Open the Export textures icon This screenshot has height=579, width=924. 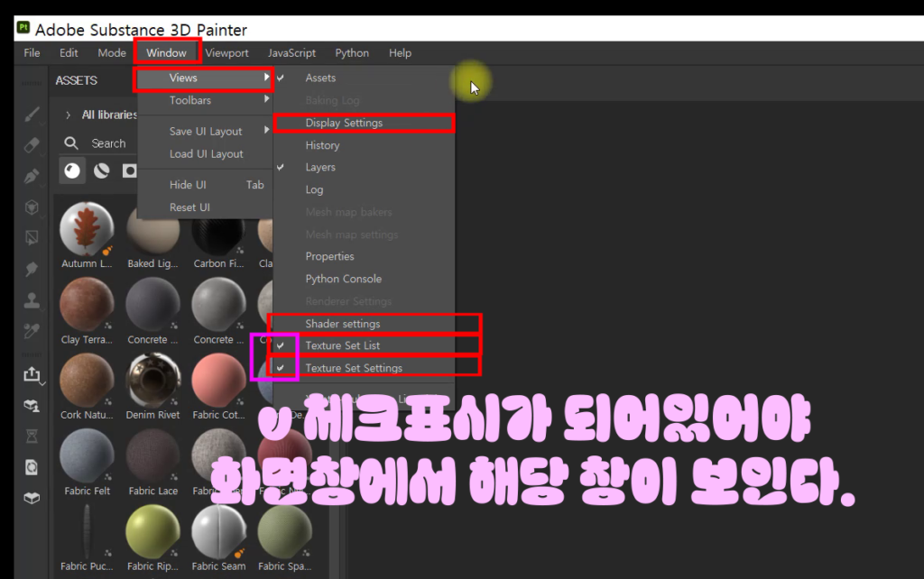pos(32,374)
